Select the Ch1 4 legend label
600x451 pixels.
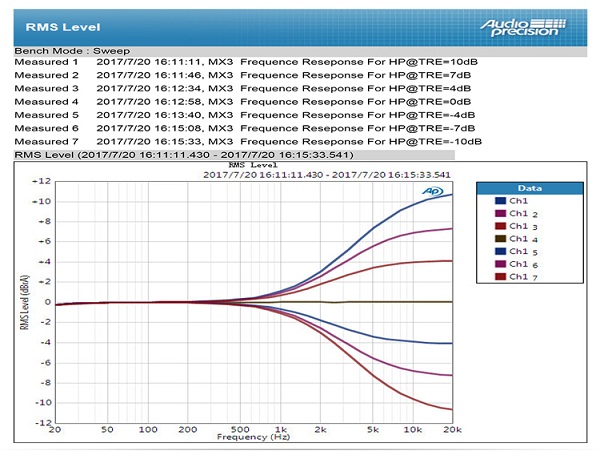click(x=523, y=239)
